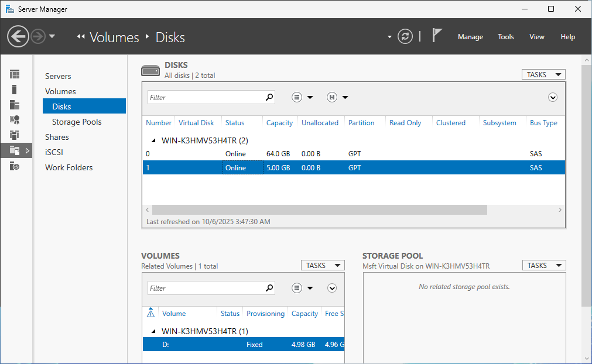This screenshot has height=364, width=592.
Task: Open the Manage menu
Action: [x=470, y=37]
